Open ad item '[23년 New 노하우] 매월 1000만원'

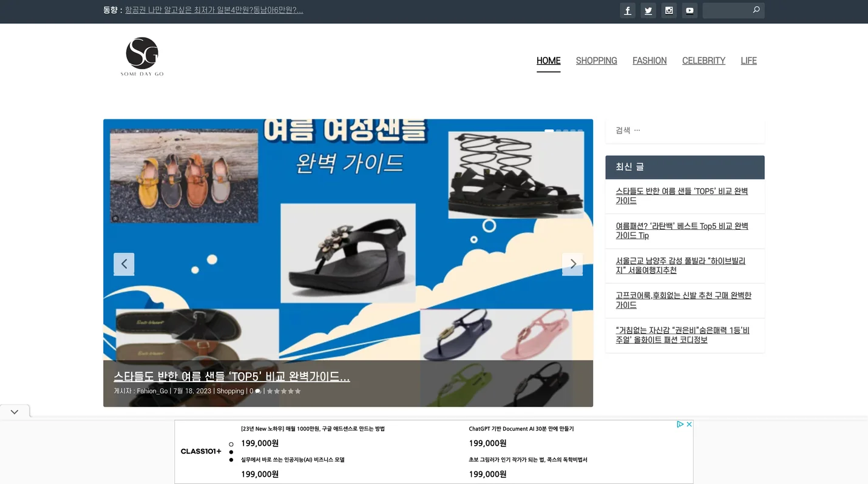(x=313, y=429)
